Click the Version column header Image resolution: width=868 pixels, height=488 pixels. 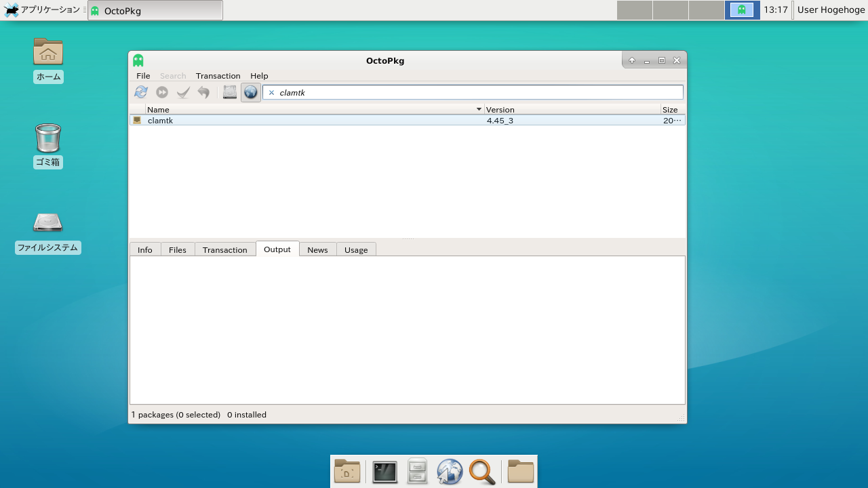pos(572,109)
